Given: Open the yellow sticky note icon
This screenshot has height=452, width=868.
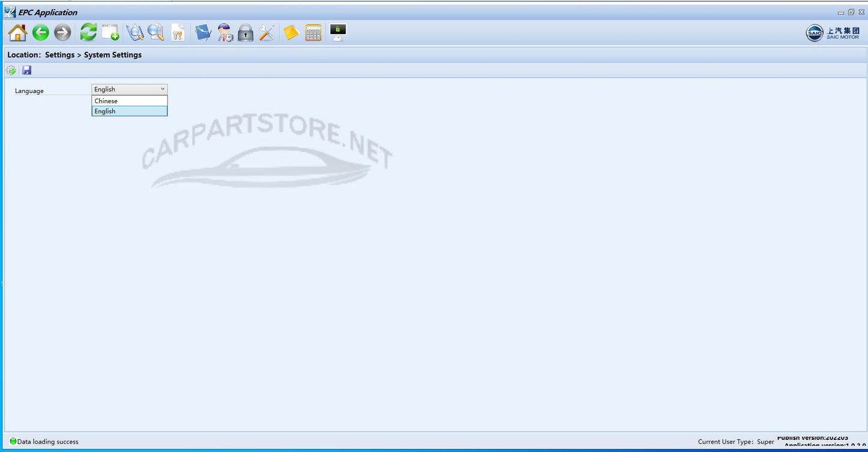Looking at the screenshot, I should tap(291, 32).
